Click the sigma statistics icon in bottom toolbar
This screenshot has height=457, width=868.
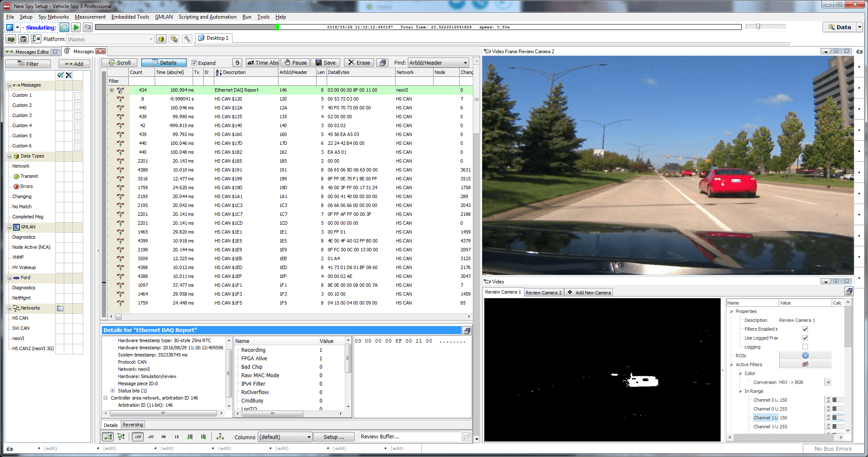(x=220, y=437)
